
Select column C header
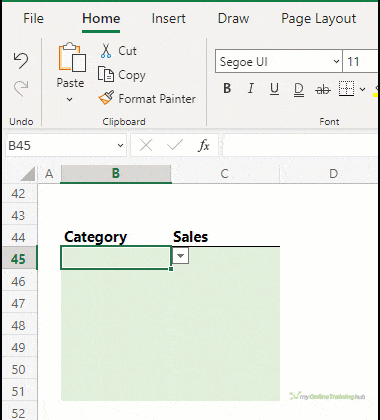(225, 174)
